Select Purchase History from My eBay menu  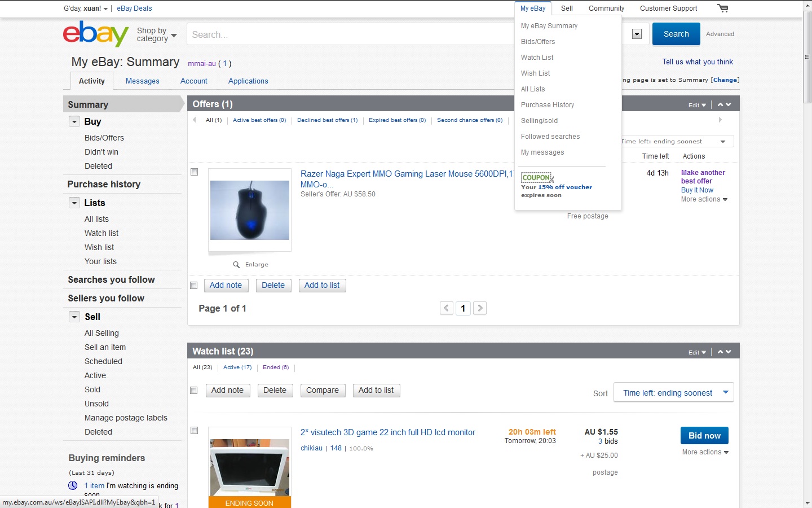(x=547, y=105)
